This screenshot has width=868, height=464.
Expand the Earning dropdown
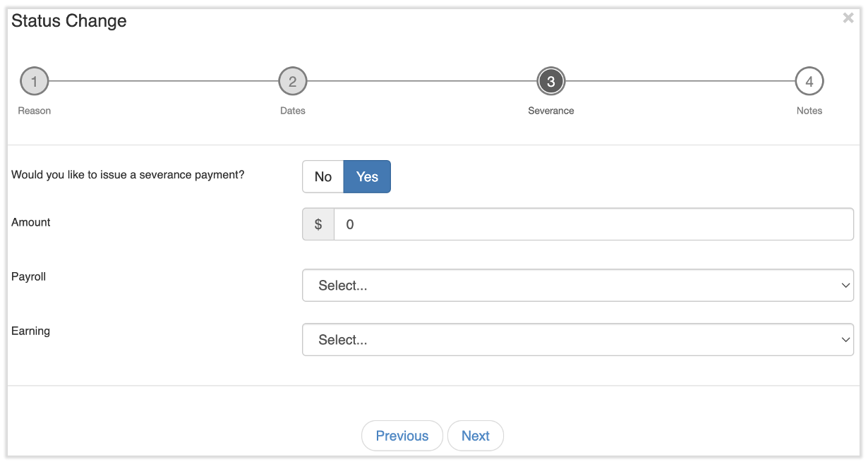577,340
